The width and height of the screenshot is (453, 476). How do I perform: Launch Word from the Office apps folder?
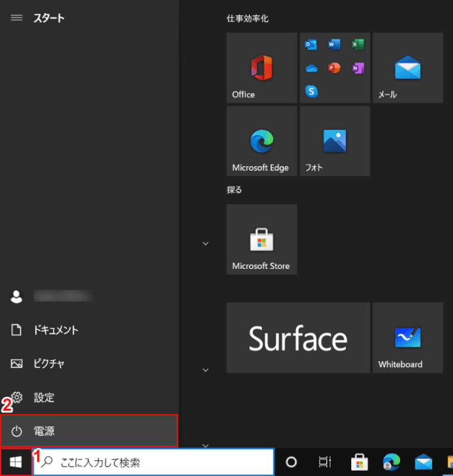click(x=335, y=44)
